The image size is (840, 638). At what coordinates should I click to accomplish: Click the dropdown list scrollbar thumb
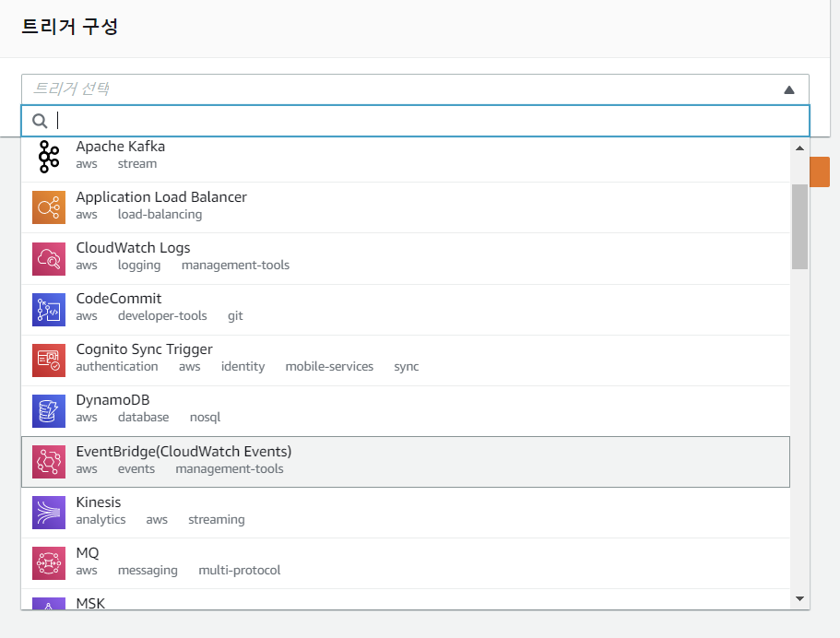coord(799,227)
